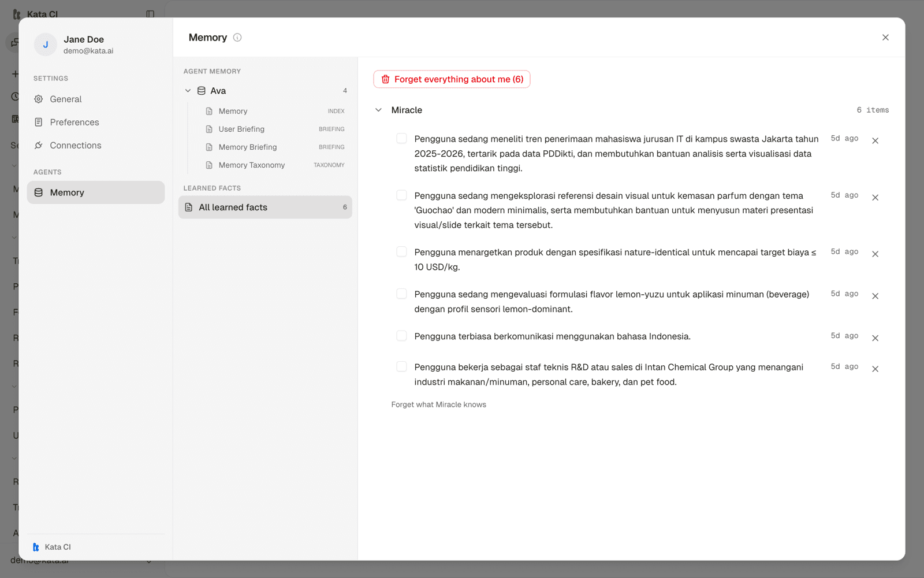Viewport: 924px width, 578px height.
Task: Select the bahasa Indonesia fact checkbox
Action: click(x=401, y=336)
